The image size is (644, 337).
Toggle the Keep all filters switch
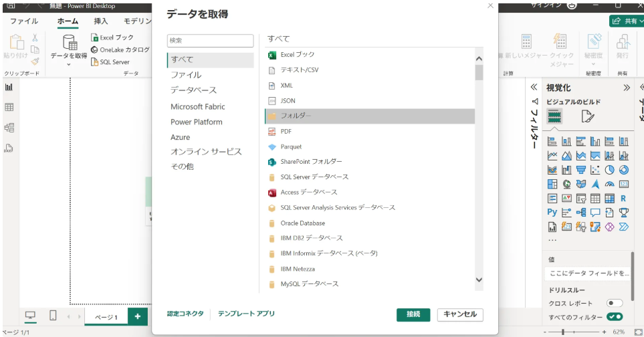(x=615, y=317)
